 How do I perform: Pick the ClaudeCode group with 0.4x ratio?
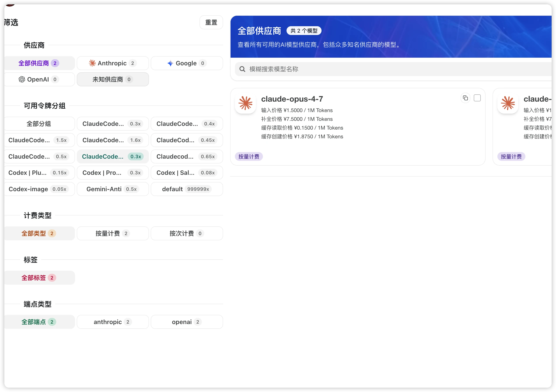click(x=187, y=124)
